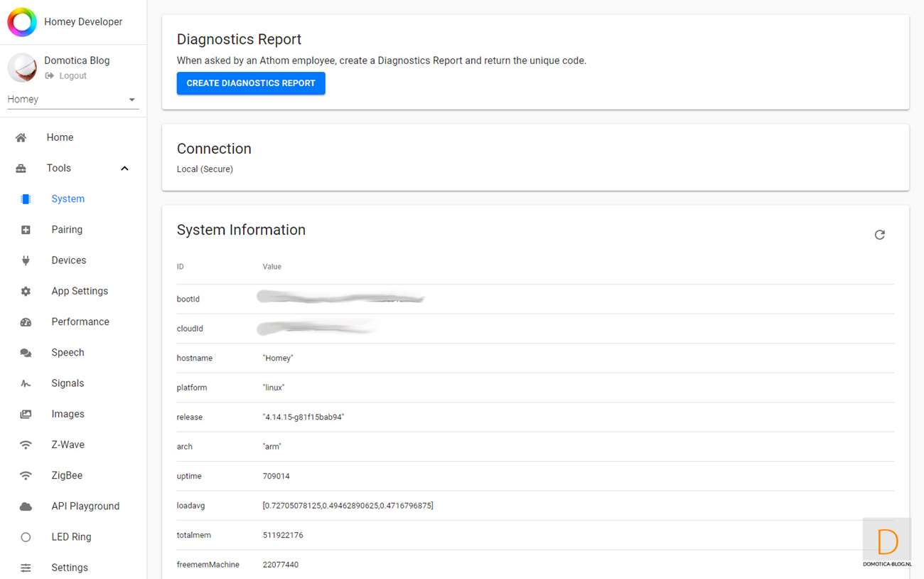Click the Speech bubbles icon
Viewport: 924px width, 579px height.
[x=26, y=353]
